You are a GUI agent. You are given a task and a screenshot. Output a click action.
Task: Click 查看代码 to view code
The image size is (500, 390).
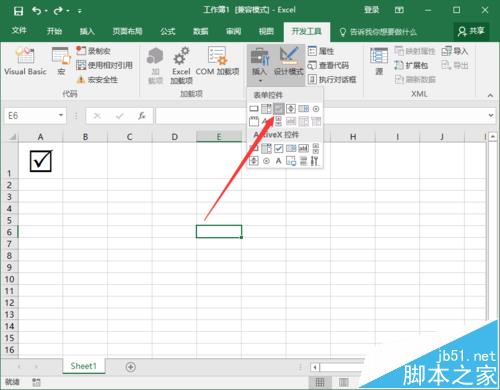click(328, 65)
